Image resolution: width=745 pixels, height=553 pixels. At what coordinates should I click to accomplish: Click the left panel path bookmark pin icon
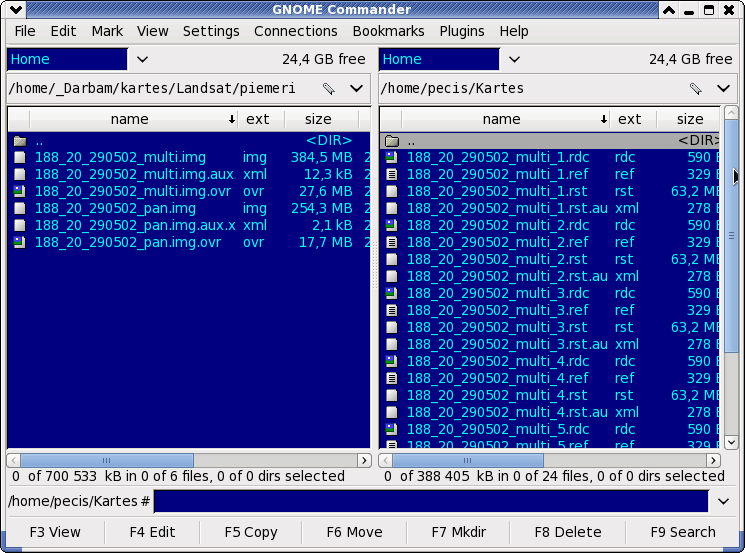(x=329, y=88)
